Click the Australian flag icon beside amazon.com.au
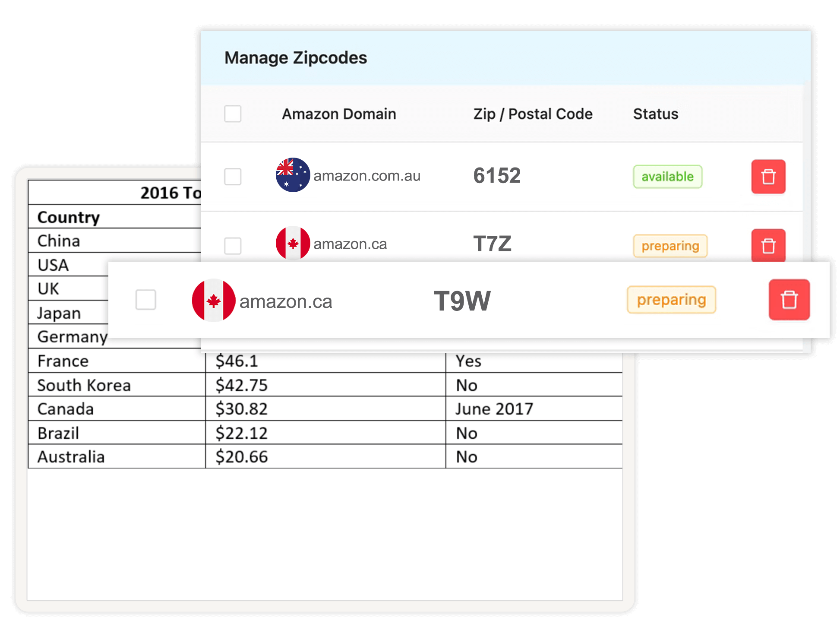This screenshot has height=627, width=840. point(293,175)
